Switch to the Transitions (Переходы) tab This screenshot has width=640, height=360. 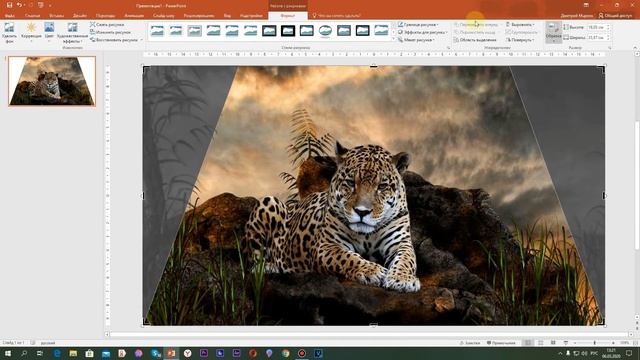tap(105, 16)
